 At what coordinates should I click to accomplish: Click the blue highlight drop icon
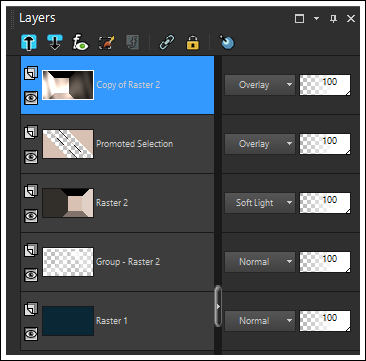tap(227, 43)
